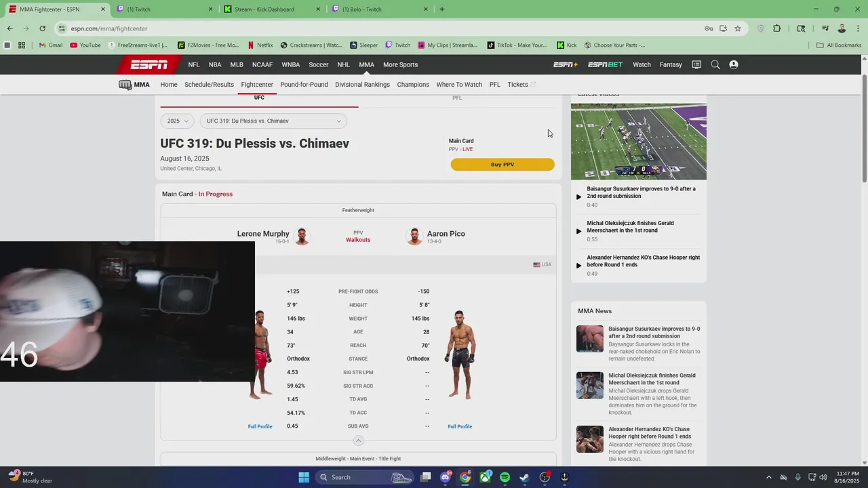The width and height of the screenshot is (868, 488).
Task: Open UFC 319 event dropdown
Action: click(273, 121)
